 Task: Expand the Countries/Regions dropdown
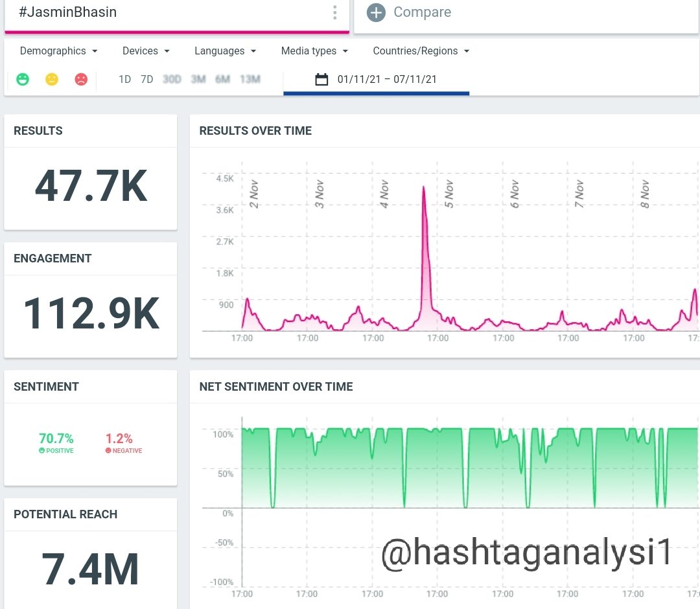421,51
